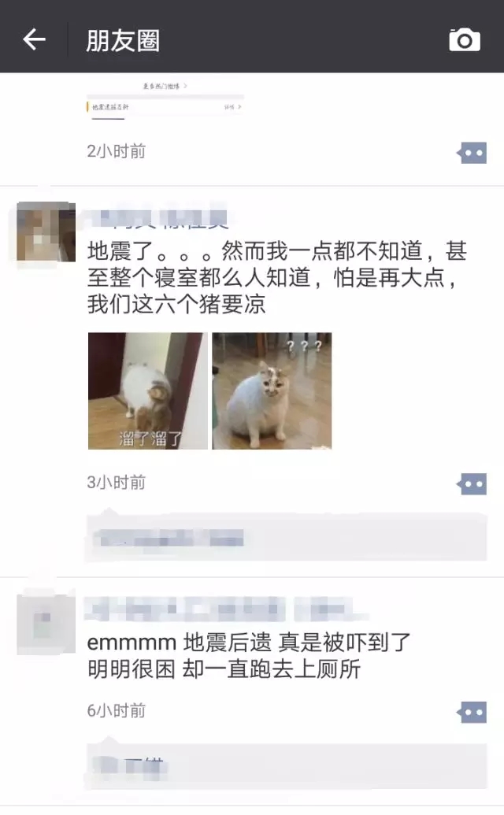Screen dimensions: 504x815
Task: Open comment menu on 3小时前 post
Action: click(472, 484)
